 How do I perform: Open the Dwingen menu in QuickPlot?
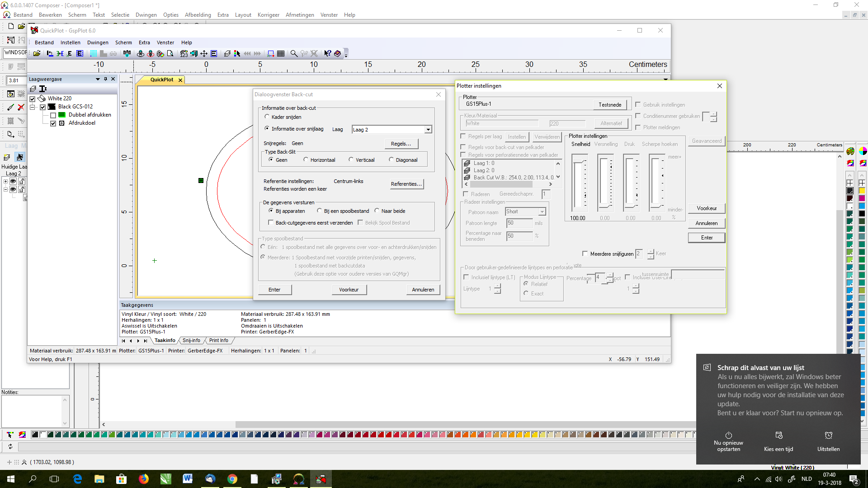point(98,42)
